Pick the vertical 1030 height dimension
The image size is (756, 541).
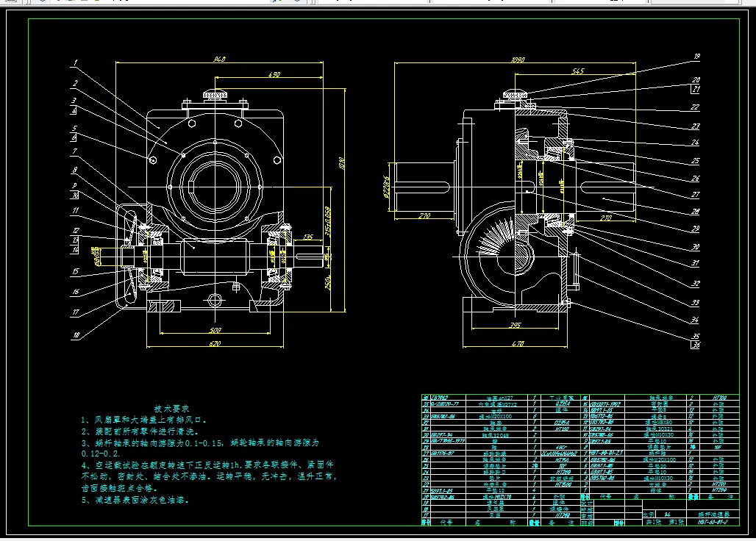[x=342, y=162]
